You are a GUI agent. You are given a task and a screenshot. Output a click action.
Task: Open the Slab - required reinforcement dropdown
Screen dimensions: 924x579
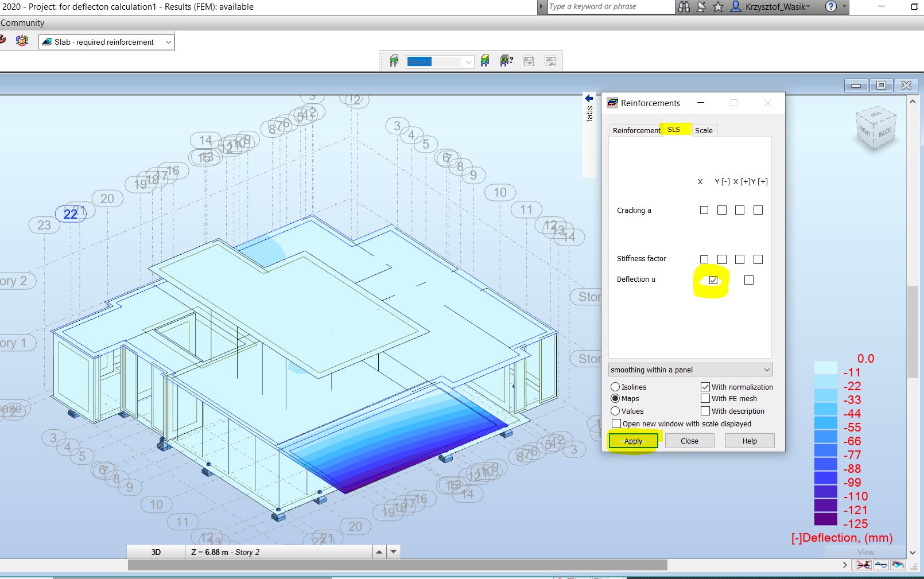pyautogui.click(x=167, y=41)
